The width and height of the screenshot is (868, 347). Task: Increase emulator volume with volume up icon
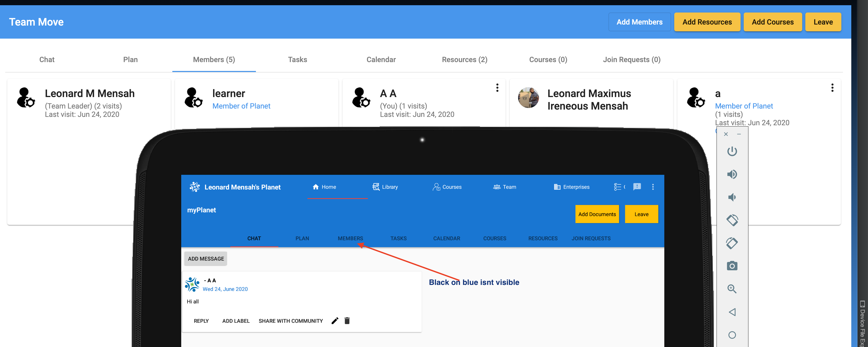pos(732,174)
